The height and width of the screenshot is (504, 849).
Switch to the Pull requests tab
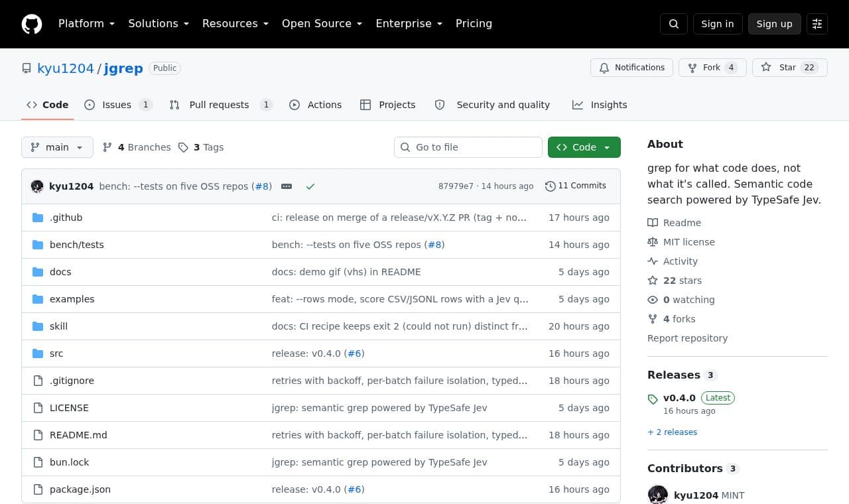click(221, 105)
